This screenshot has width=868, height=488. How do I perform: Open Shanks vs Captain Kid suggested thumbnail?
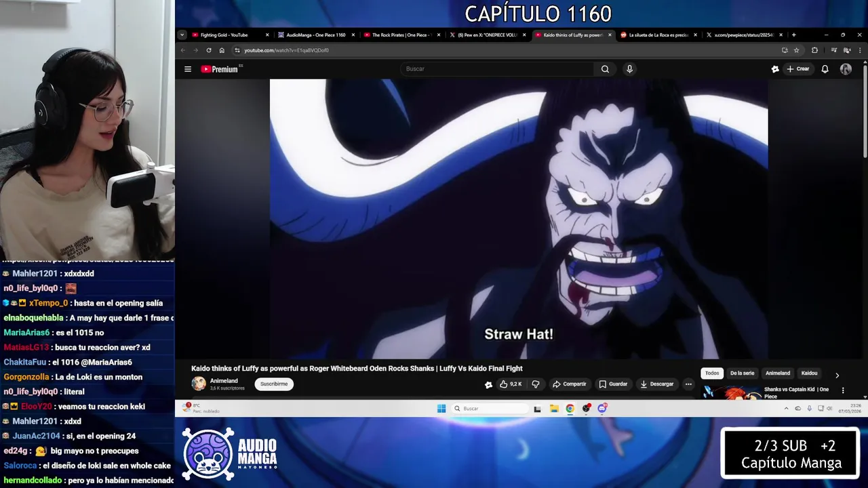(732, 392)
